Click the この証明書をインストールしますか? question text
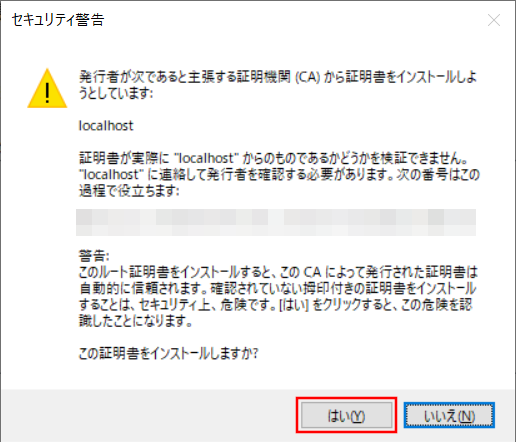 point(168,353)
